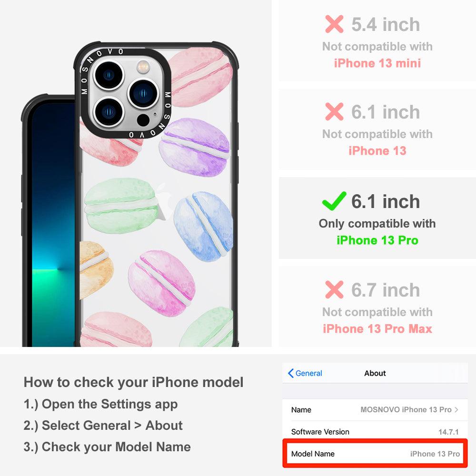Click the phone's gradient screen wallpaper
Screen dimensions: 476x476
click(53, 225)
